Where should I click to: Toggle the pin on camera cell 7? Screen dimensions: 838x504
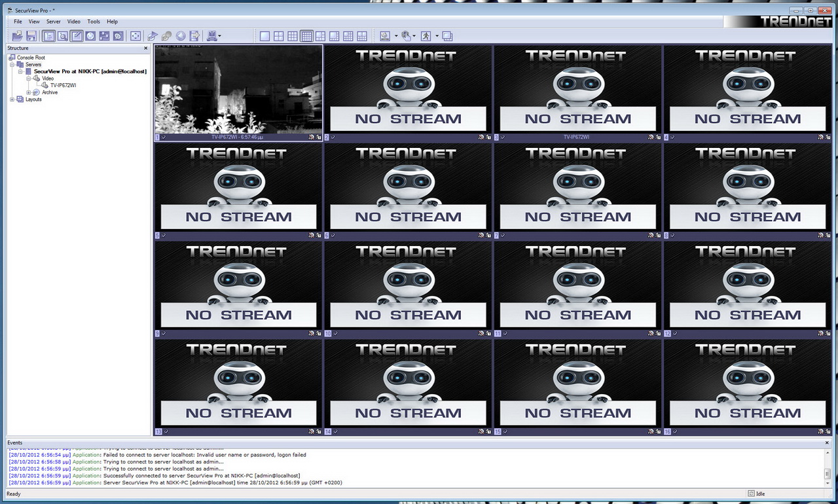pyautogui.click(x=503, y=236)
